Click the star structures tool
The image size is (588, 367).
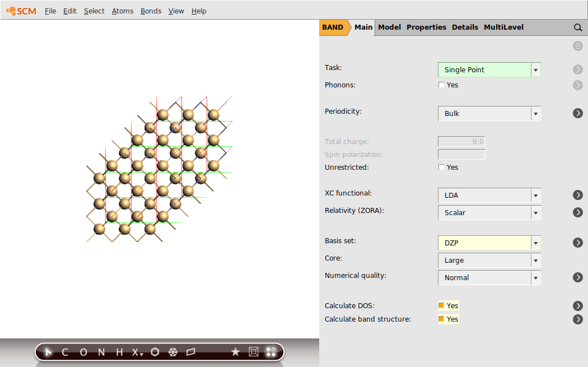235,352
